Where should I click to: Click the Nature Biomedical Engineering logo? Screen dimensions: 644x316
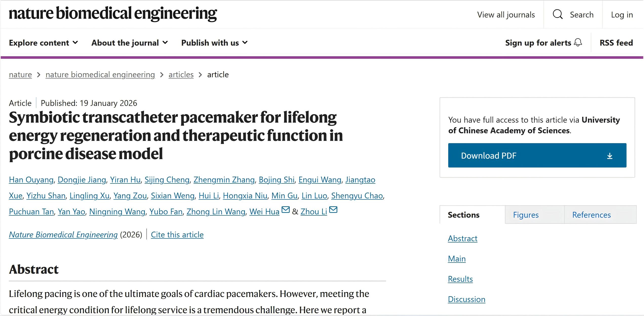pyautogui.click(x=113, y=13)
